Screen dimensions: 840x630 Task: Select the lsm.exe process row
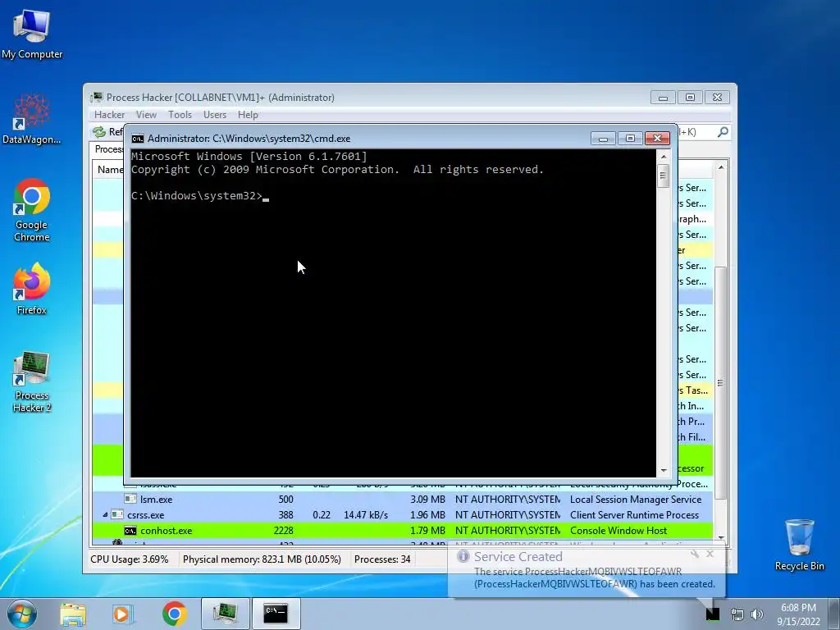click(402, 500)
